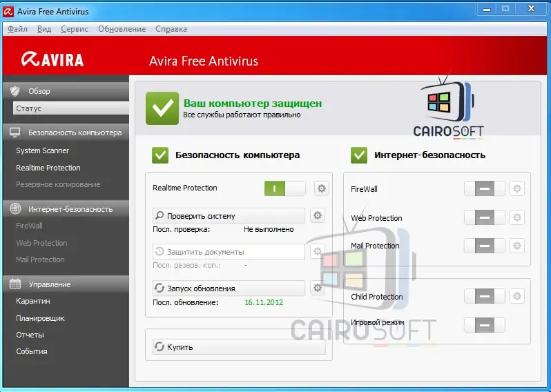Toggle Mail Protection switch

click(484, 246)
